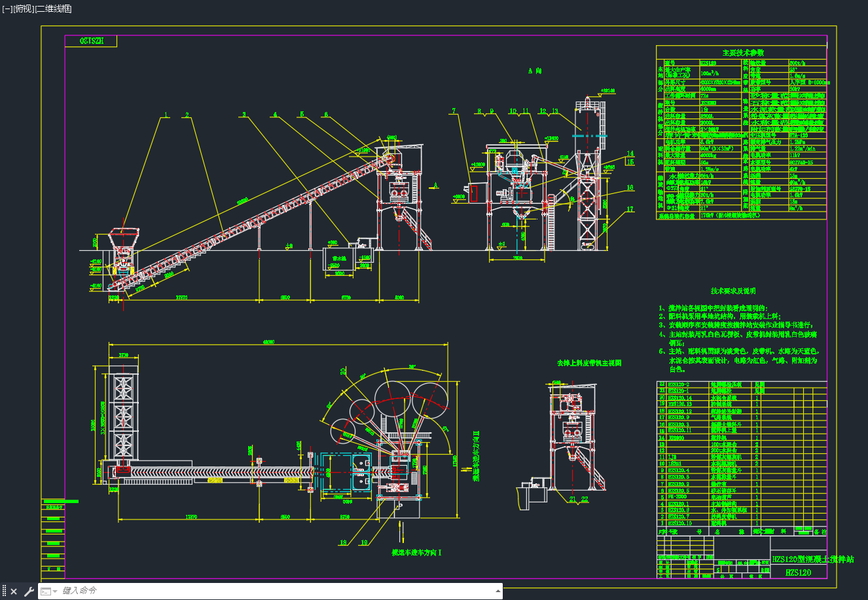Image resolution: width=868 pixels, height=600 pixels.
Task: Select the PK-2000 parts list cell
Action: [678, 497]
